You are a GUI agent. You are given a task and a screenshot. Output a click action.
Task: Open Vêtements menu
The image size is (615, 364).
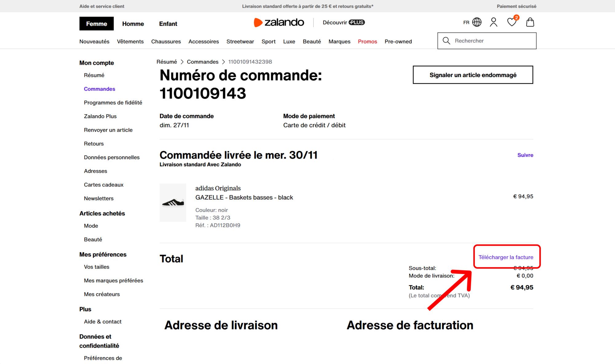click(130, 41)
